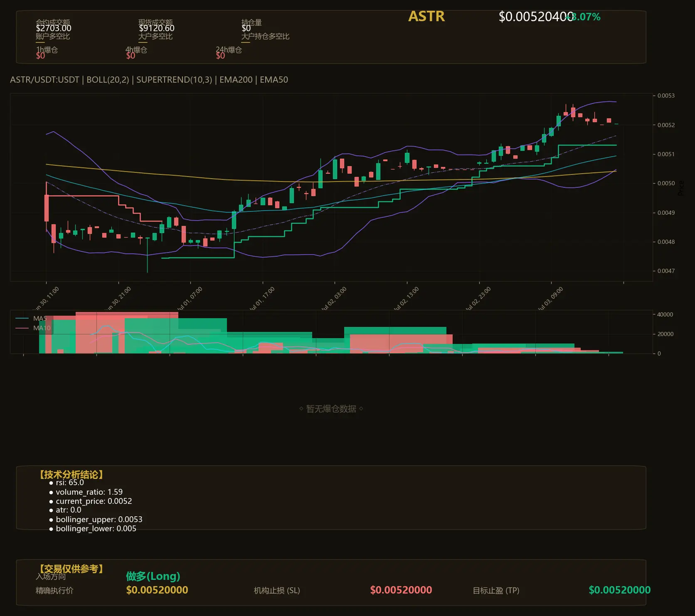Click the 精确执行价 label
This screenshot has width=695, height=616.
pyautogui.click(x=54, y=591)
